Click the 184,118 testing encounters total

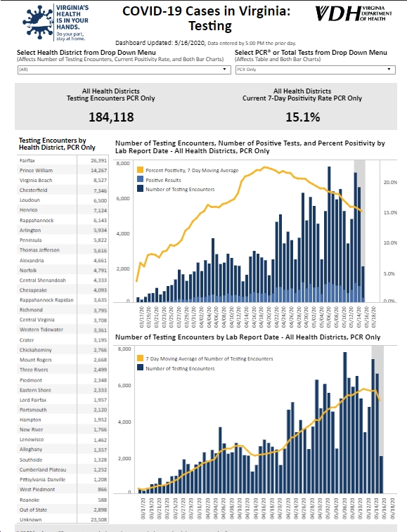111,117
